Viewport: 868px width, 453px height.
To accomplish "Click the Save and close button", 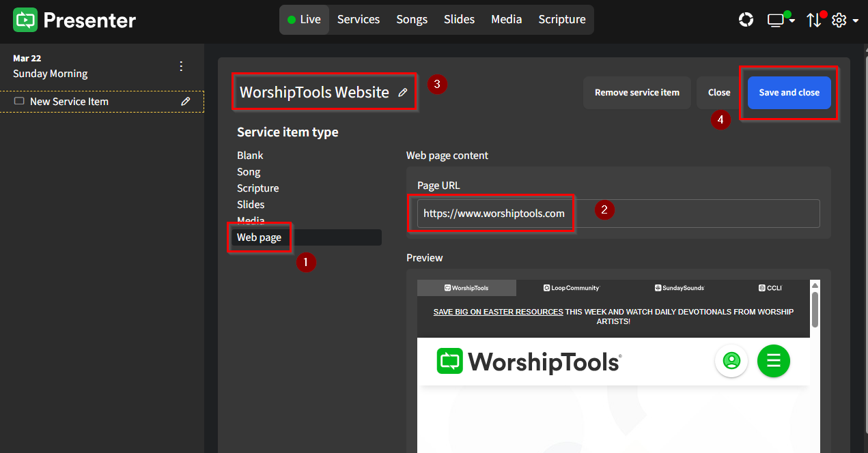I will (x=789, y=92).
